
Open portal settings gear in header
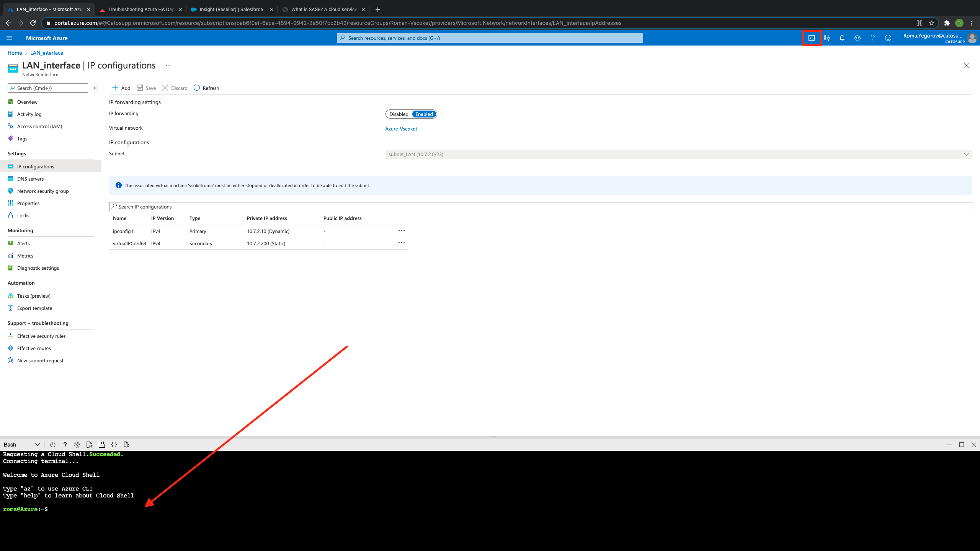pos(857,38)
